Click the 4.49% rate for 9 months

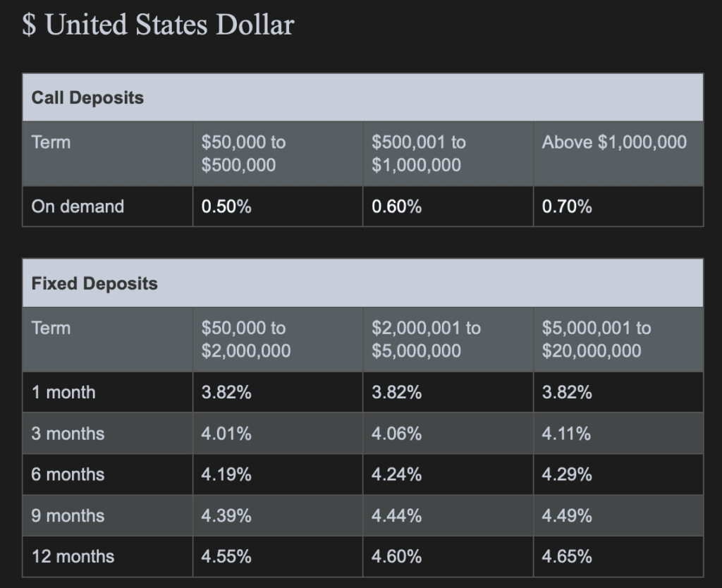567,515
